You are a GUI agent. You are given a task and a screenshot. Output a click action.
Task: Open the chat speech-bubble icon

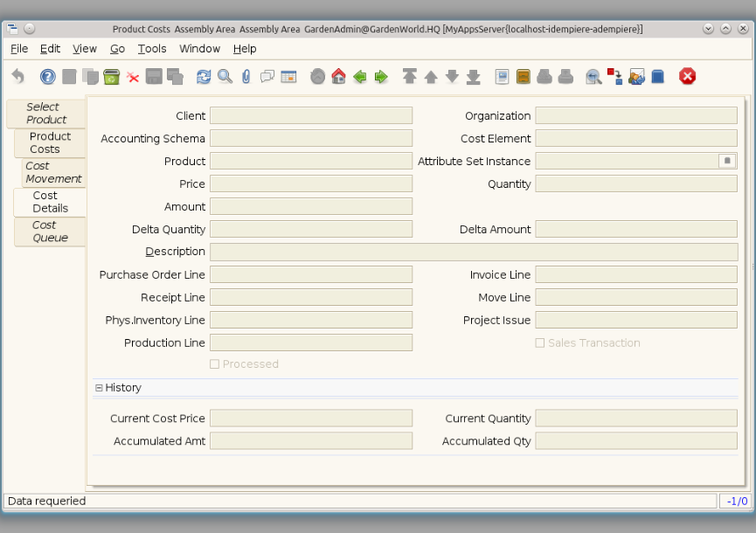pos(267,76)
